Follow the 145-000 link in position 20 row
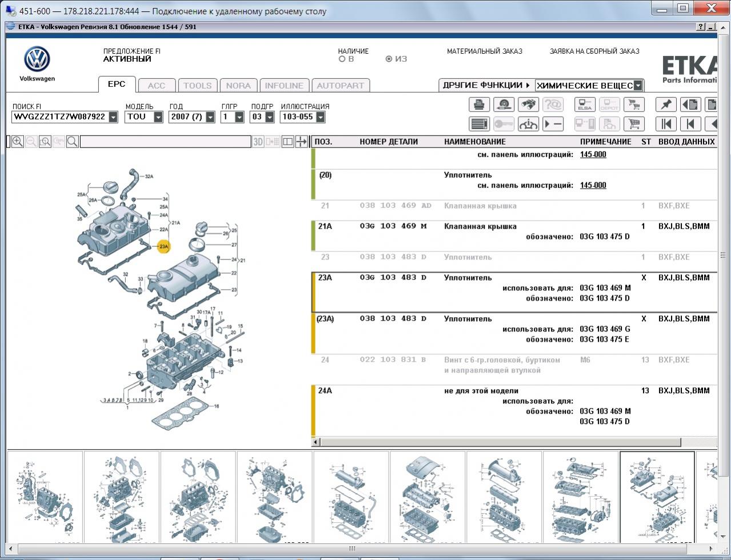 (593, 185)
